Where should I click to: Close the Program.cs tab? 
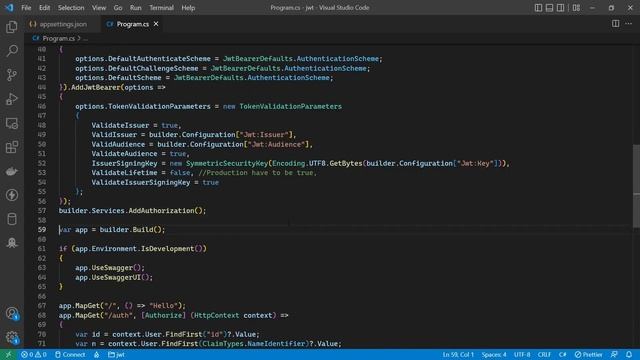156,24
